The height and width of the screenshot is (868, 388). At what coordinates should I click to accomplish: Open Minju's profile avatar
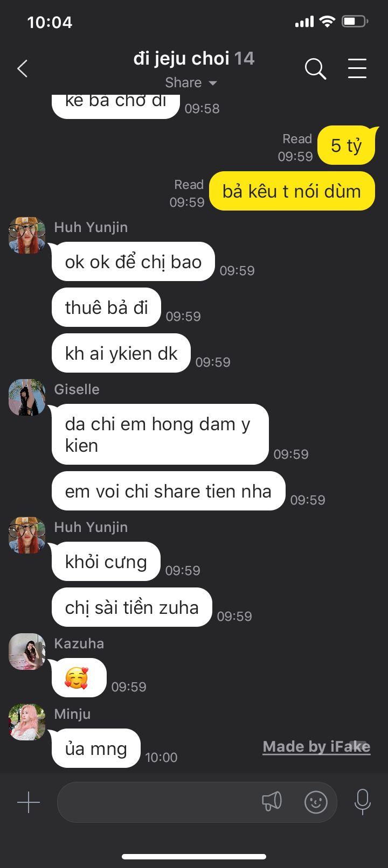click(x=27, y=722)
